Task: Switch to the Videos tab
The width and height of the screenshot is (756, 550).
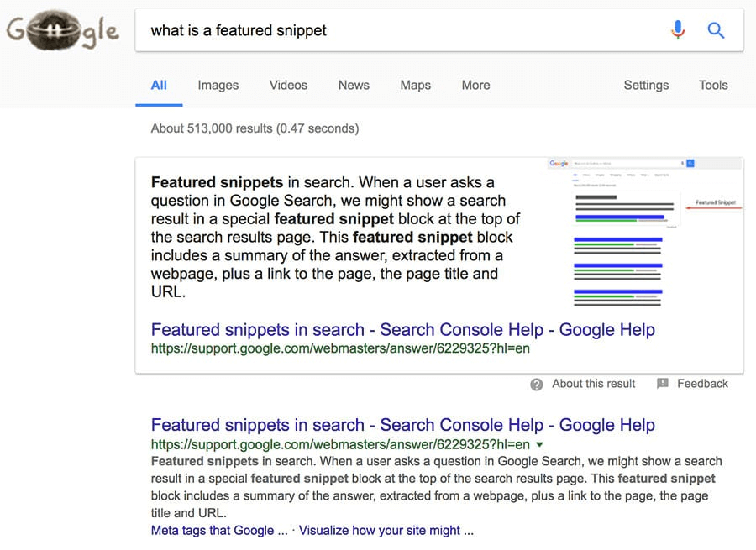Action: (x=288, y=85)
